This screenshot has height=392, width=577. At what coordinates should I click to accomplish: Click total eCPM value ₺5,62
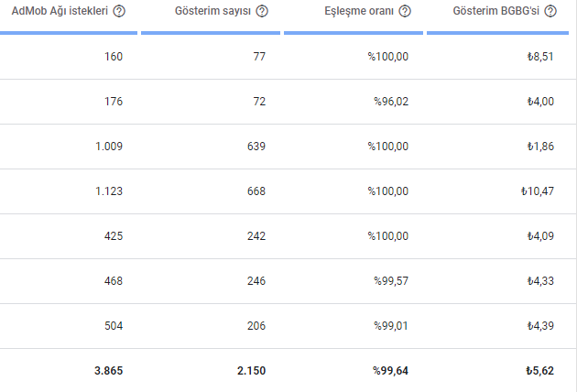539,371
